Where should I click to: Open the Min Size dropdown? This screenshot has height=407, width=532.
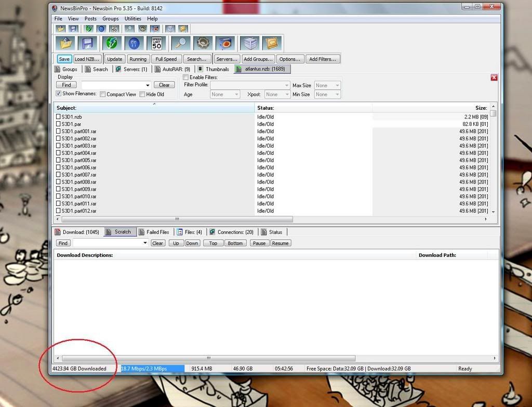337,95
